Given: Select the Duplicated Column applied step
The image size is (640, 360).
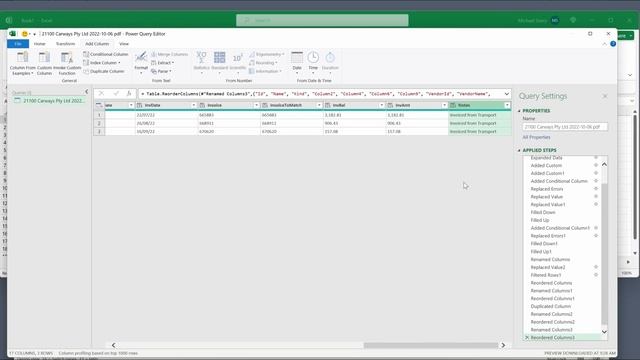Looking at the screenshot, I should (x=551, y=307).
